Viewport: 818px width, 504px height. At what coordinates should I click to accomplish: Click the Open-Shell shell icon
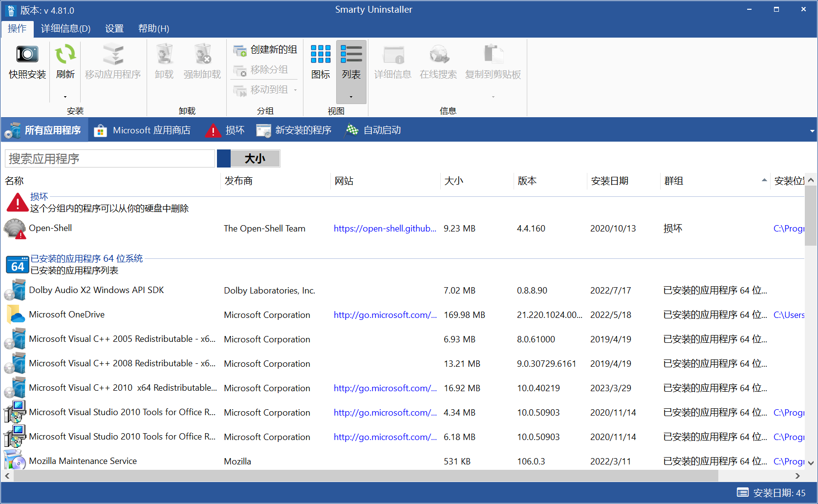15,229
